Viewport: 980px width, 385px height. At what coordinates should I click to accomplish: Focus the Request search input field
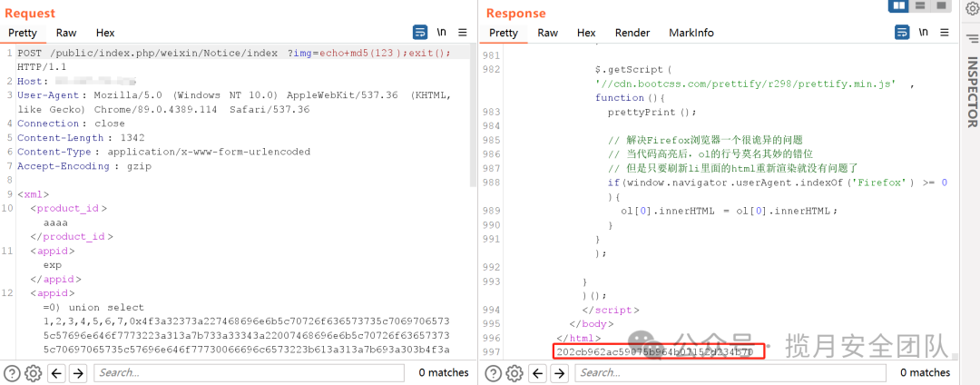point(250,373)
